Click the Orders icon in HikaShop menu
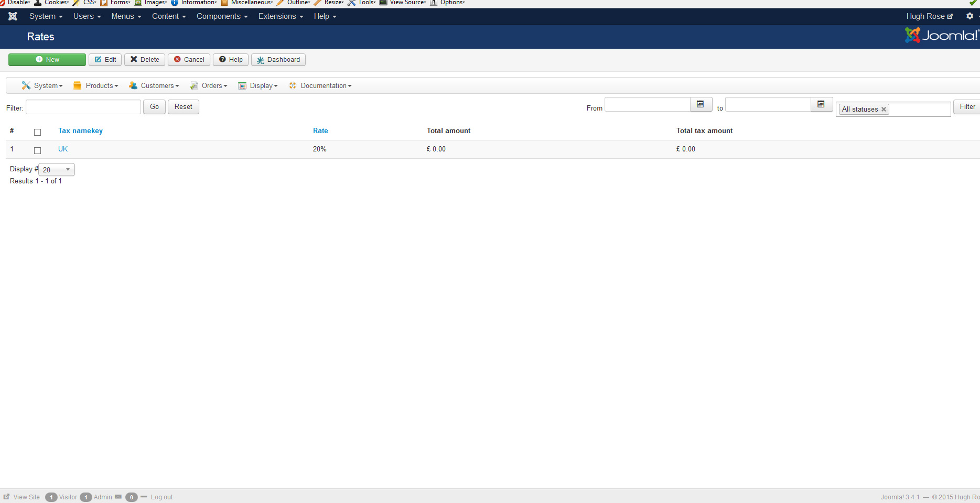 [194, 85]
